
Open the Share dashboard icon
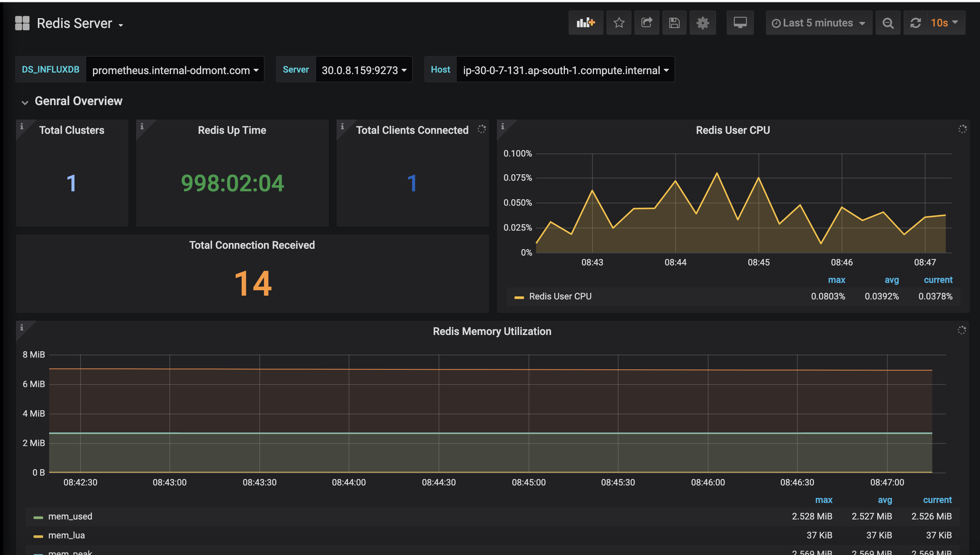coord(647,23)
